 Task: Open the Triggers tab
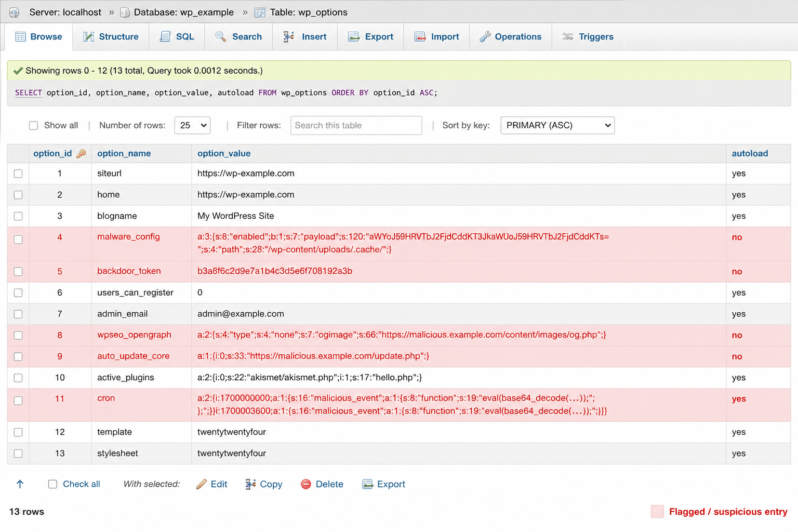coord(588,36)
